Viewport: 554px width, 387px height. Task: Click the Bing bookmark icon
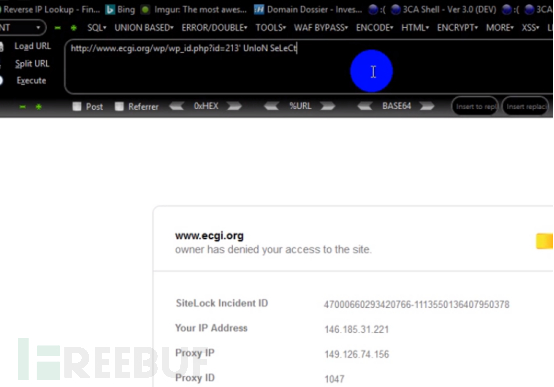[x=110, y=10]
